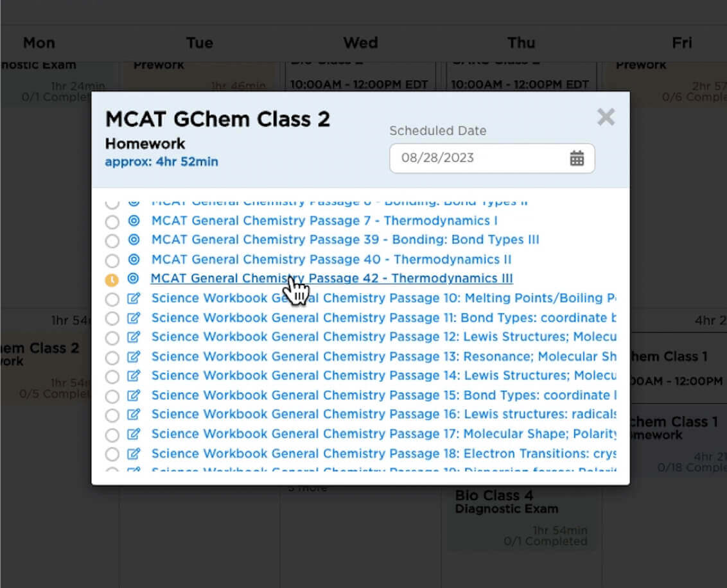Click pencil edit icon beside Workbook Passage 10
The height and width of the screenshot is (588, 727).
click(x=134, y=298)
